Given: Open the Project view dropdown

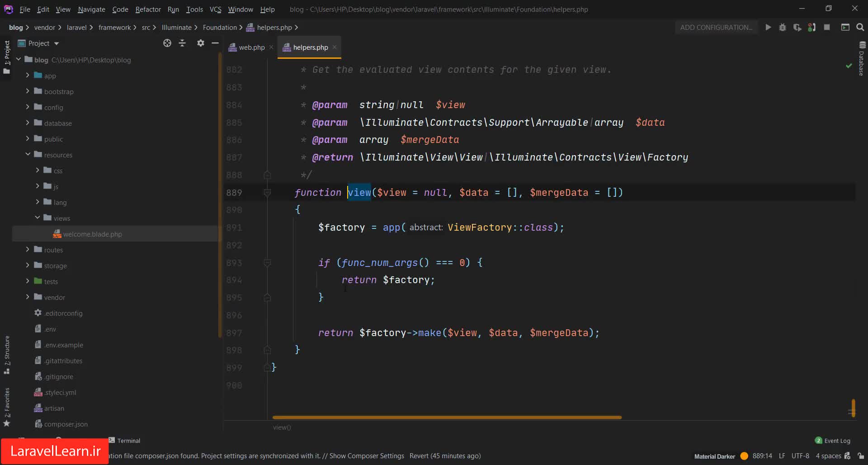Looking at the screenshot, I should pyautogui.click(x=57, y=43).
